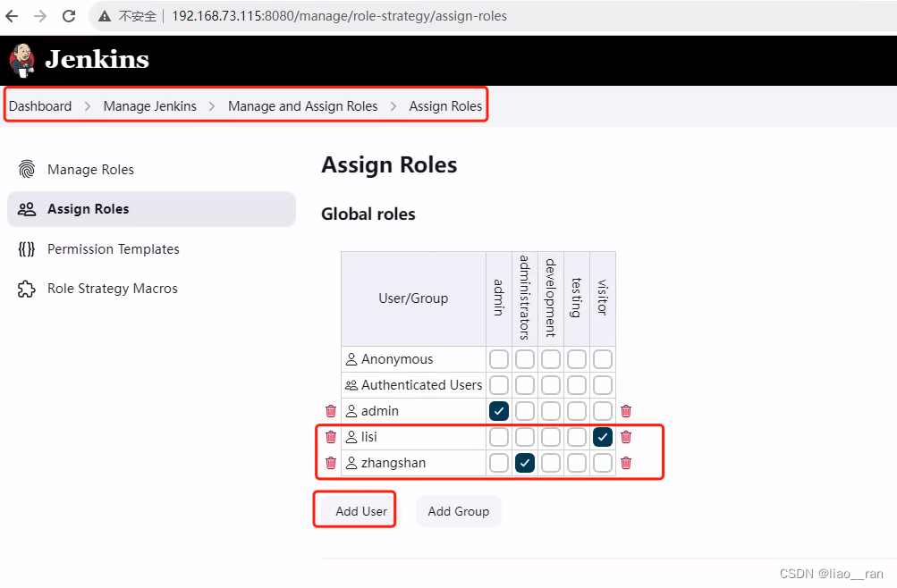Click the Jenkins title text
The width and height of the screenshot is (897, 588).
click(97, 60)
